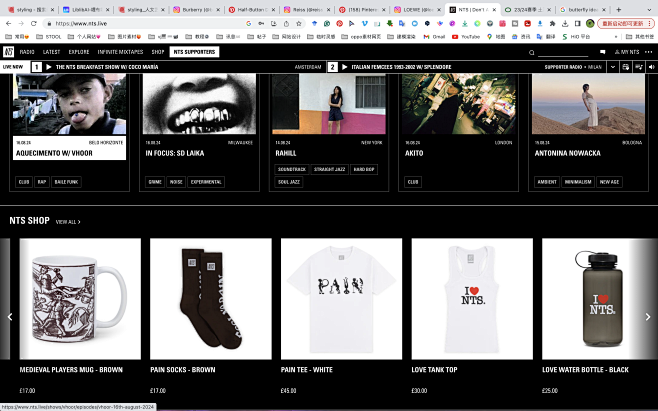Click the Chrome profile avatar
Image resolution: width=658 pixels, height=411 pixels.
pos(590,24)
